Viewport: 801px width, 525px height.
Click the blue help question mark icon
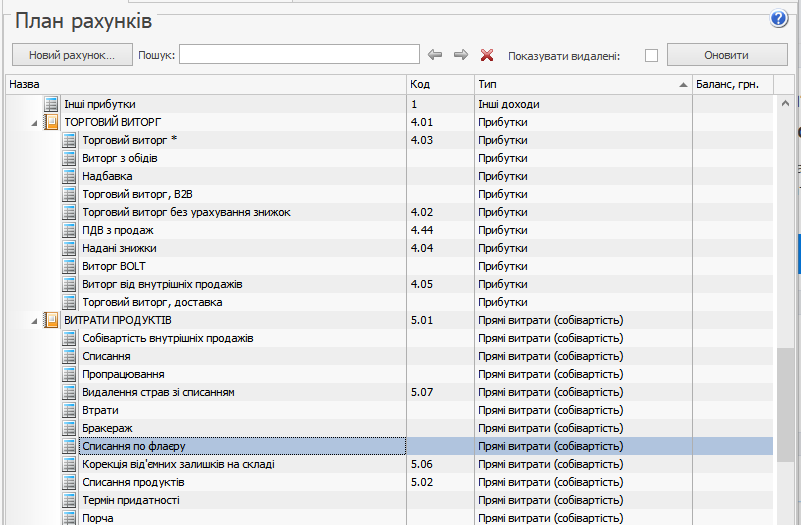[x=780, y=19]
